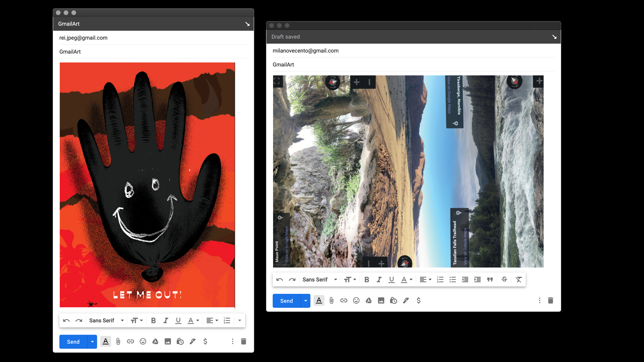644x362 pixels.
Task: Toggle underline in left GmailArt toolbar
Action: (x=178, y=320)
